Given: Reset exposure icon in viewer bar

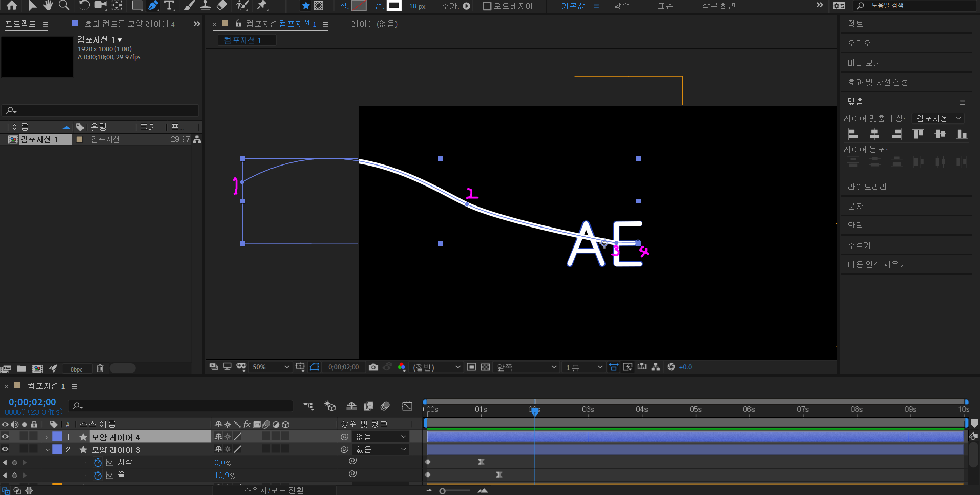Looking at the screenshot, I should coord(671,367).
